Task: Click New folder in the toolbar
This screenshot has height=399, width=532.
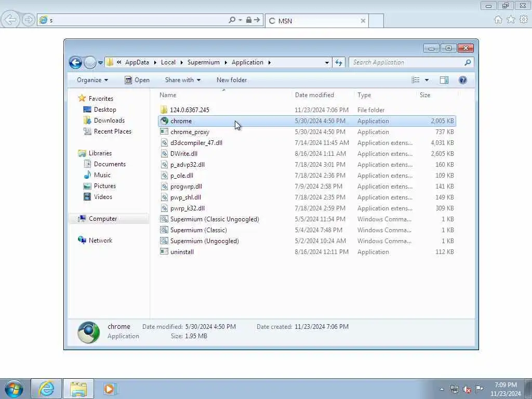Action: click(x=232, y=80)
